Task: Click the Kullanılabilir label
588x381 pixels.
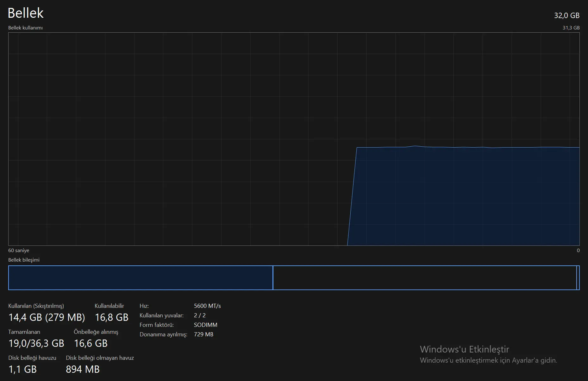Action: tap(109, 306)
